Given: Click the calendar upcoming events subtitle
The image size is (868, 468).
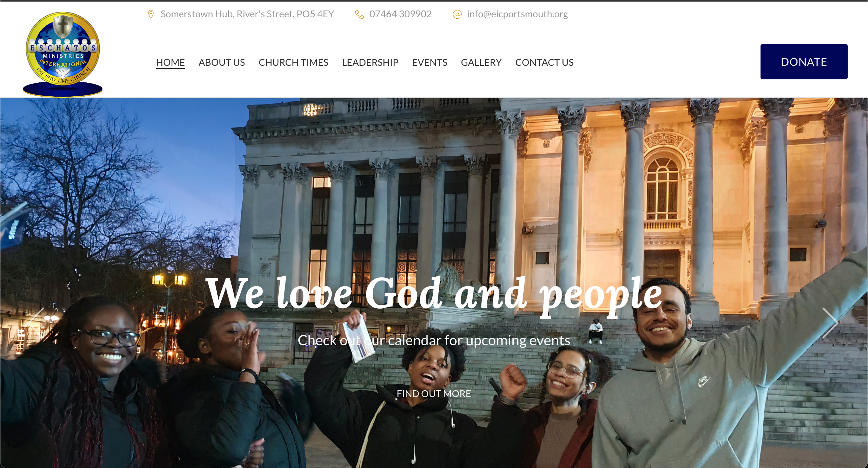Looking at the screenshot, I should tap(434, 340).
